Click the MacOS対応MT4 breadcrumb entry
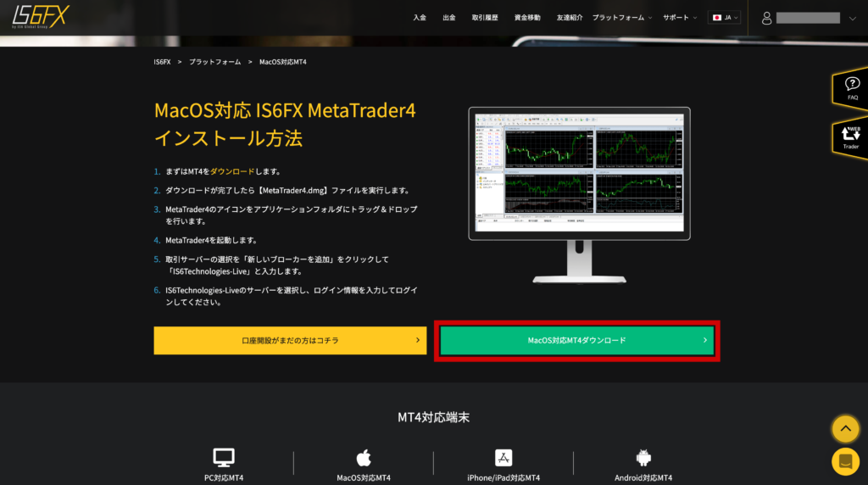Viewport: 868px width, 485px height. click(283, 62)
